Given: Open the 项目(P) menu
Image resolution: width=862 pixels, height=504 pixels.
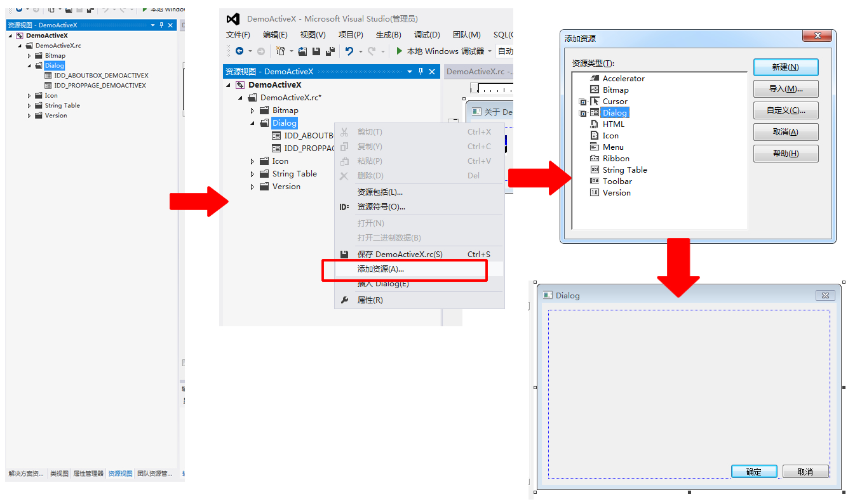Looking at the screenshot, I should pos(351,35).
